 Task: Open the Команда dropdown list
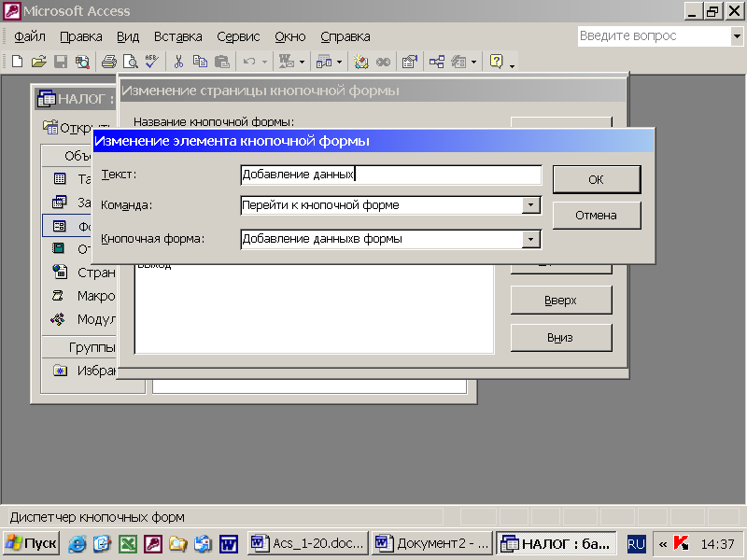click(x=530, y=205)
